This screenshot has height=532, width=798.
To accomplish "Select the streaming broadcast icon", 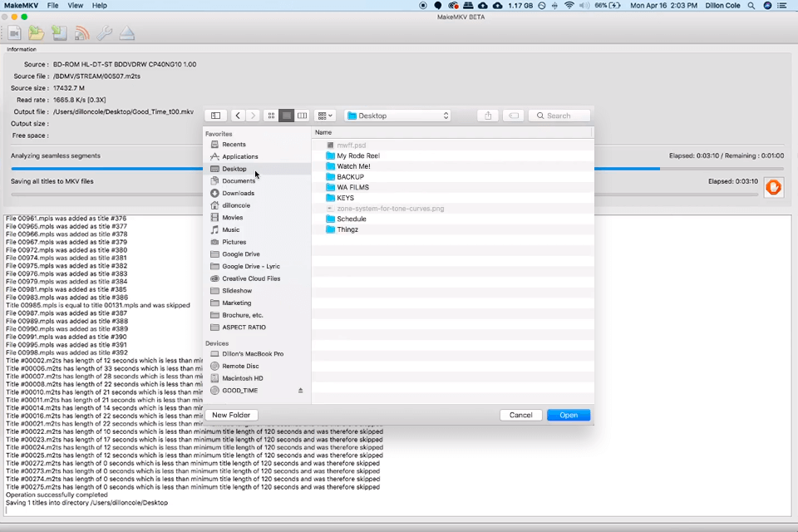I will coord(81,33).
